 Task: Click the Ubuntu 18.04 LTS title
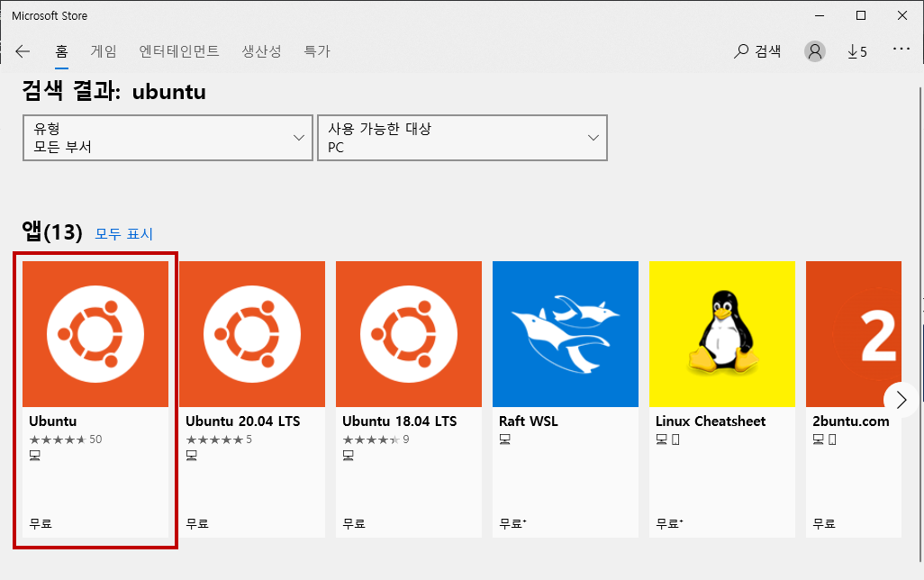click(x=400, y=421)
